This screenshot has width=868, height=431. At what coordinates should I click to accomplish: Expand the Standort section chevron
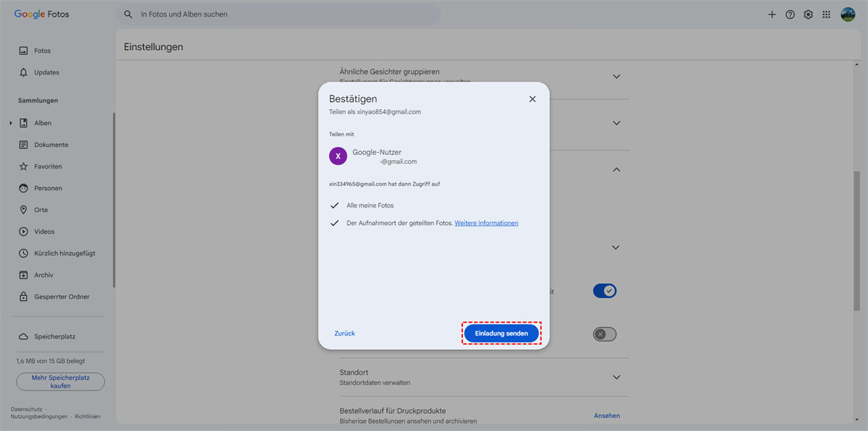point(616,377)
